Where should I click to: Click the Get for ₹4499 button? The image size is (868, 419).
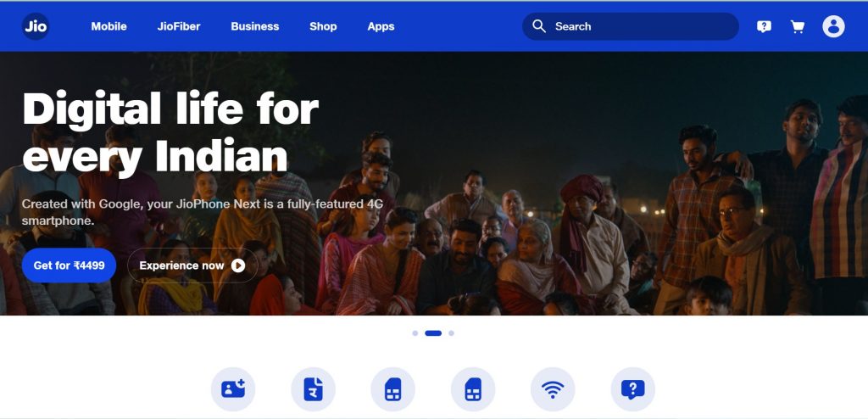pos(69,265)
